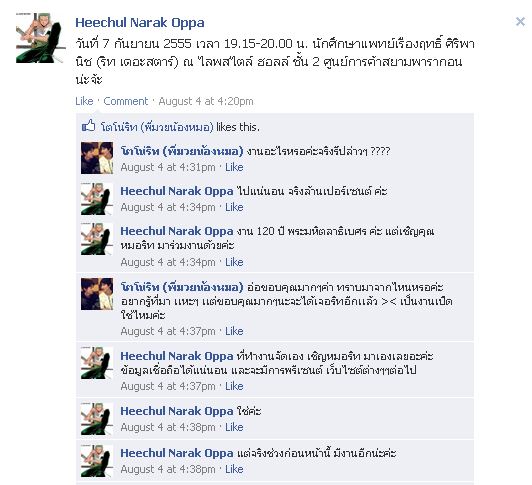Like the first 4:34pm comment
Screen dimensions: 532x485
tap(234, 207)
